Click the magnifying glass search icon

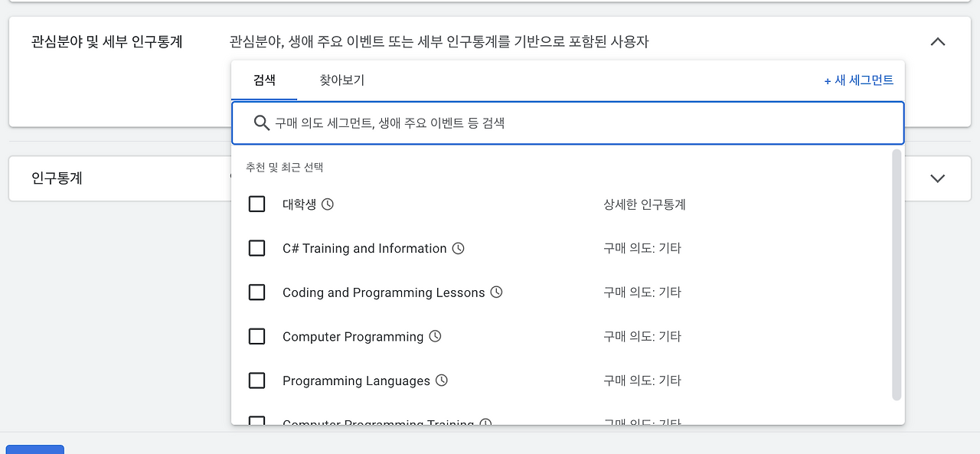262,122
